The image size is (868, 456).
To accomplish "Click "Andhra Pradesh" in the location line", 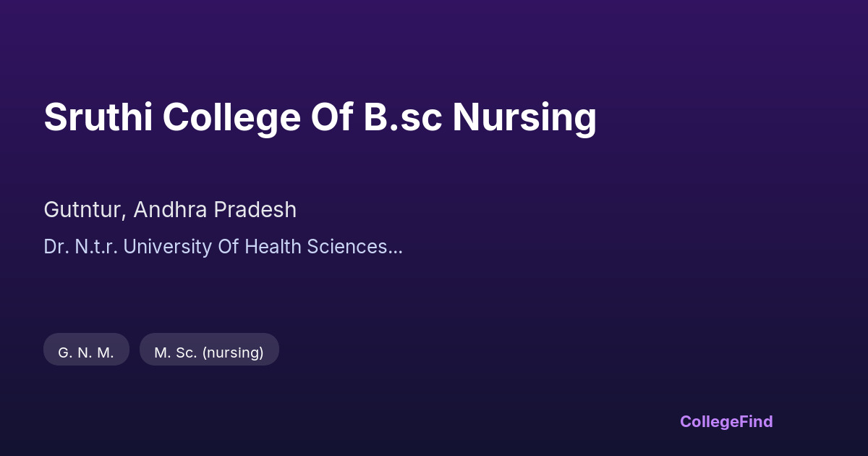I will pyautogui.click(x=215, y=210).
